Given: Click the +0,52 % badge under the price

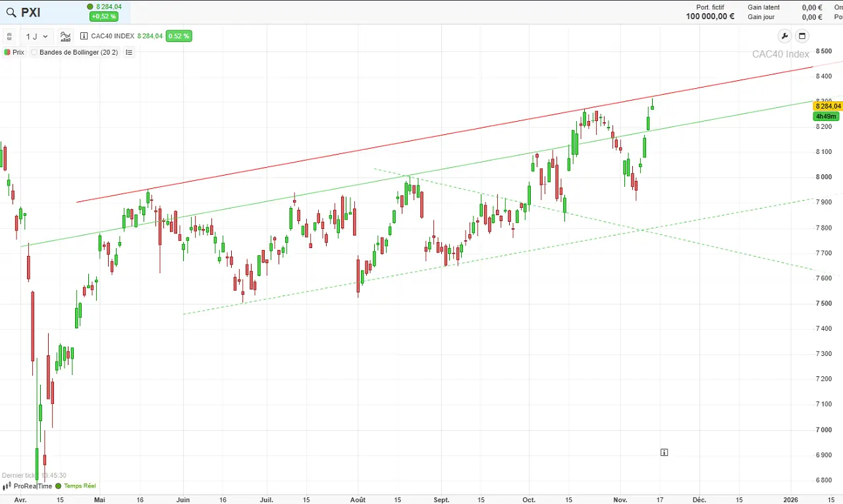Looking at the screenshot, I should coord(103,16).
